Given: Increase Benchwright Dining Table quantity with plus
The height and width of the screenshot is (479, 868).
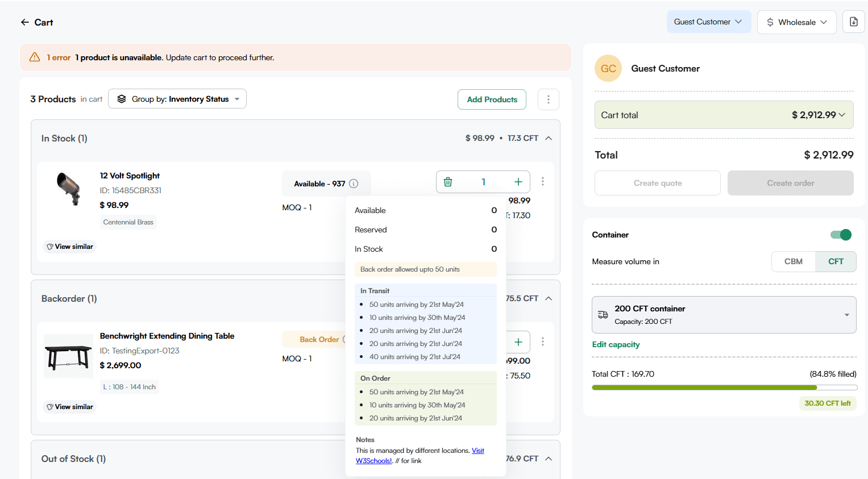Looking at the screenshot, I should 518,342.
